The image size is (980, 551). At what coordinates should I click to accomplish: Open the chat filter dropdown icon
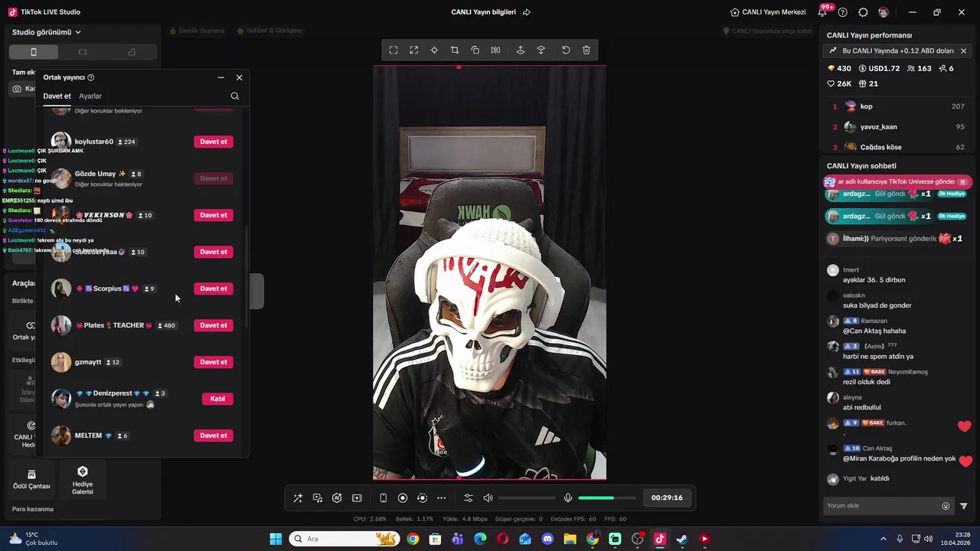coord(964,506)
